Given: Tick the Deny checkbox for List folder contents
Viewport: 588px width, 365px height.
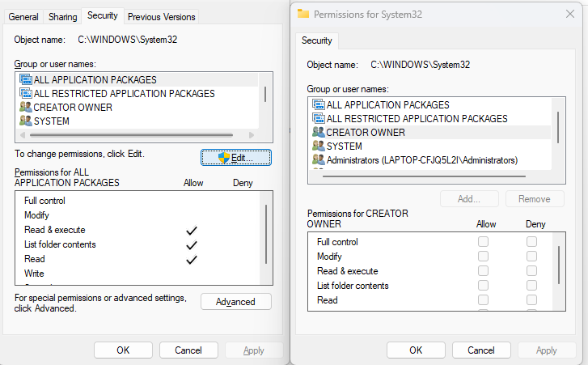Looking at the screenshot, I should point(531,286).
